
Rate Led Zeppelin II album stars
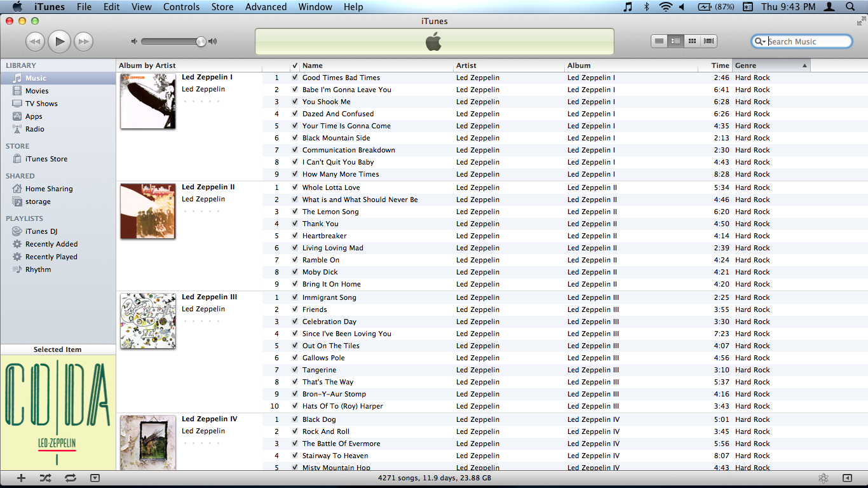pyautogui.click(x=201, y=211)
